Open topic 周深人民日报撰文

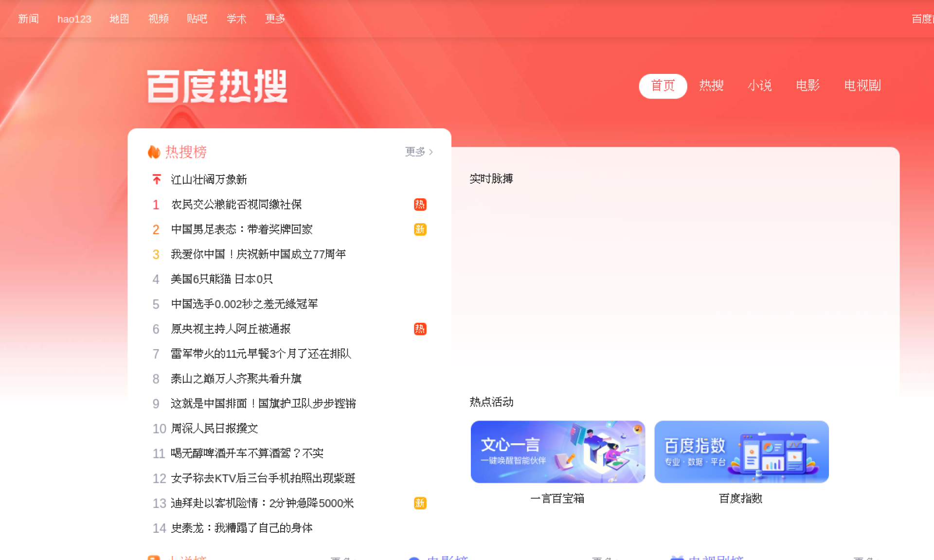[214, 428]
